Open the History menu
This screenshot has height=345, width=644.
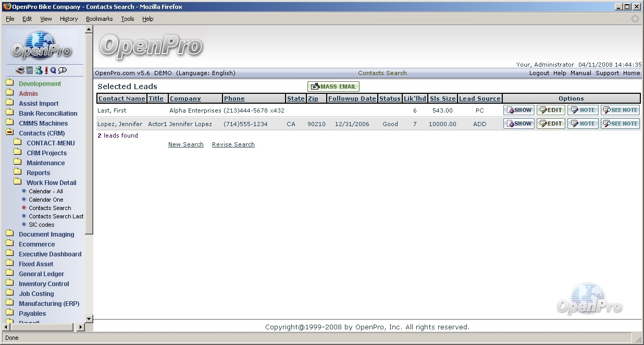click(x=68, y=19)
